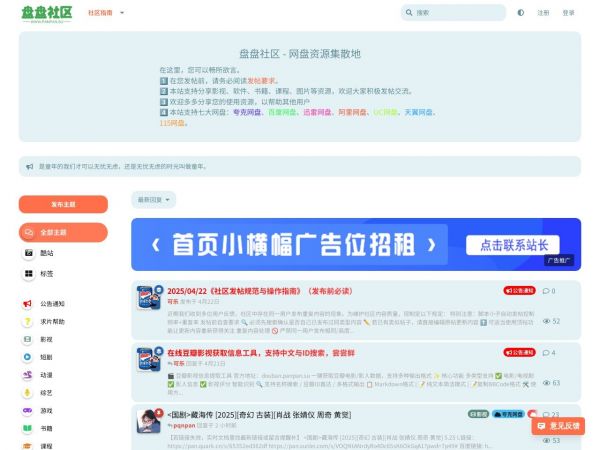Click the 迅雷网盘 colored link
The height and width of the screenshot is (450, 600).
tap(317, 112)
